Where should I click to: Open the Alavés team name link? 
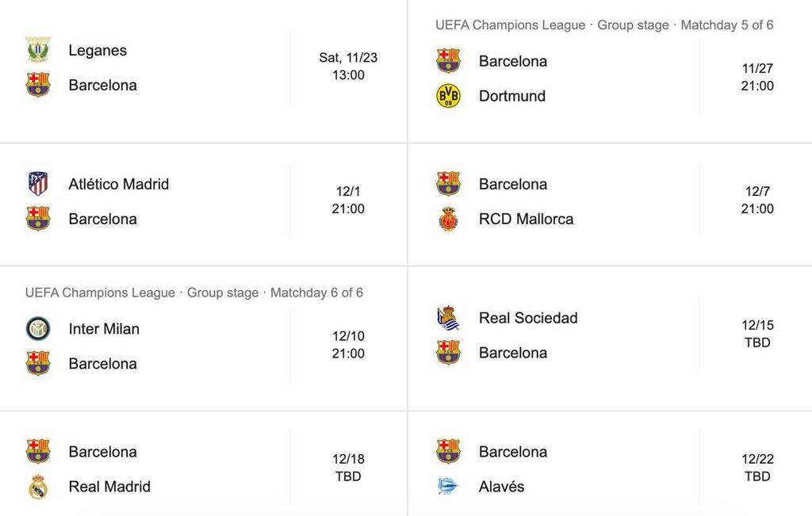(501, 487)
